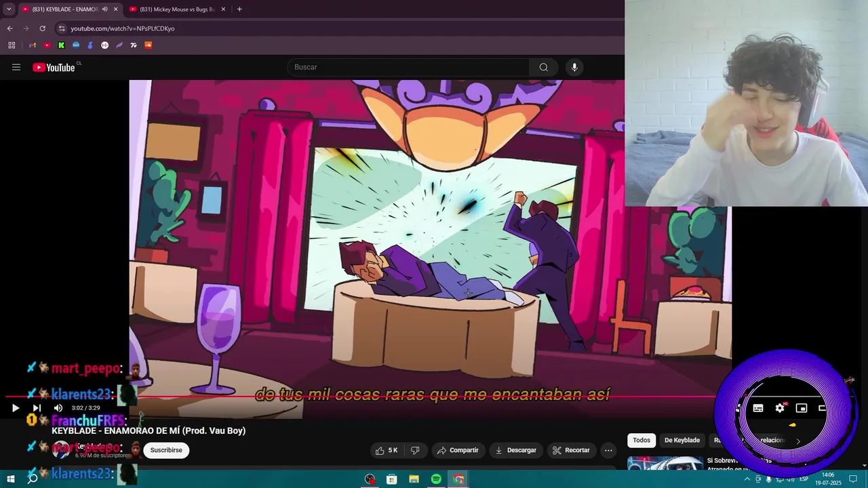Select the Todos filter chip
868x488 pixels.
click(642, 441)
